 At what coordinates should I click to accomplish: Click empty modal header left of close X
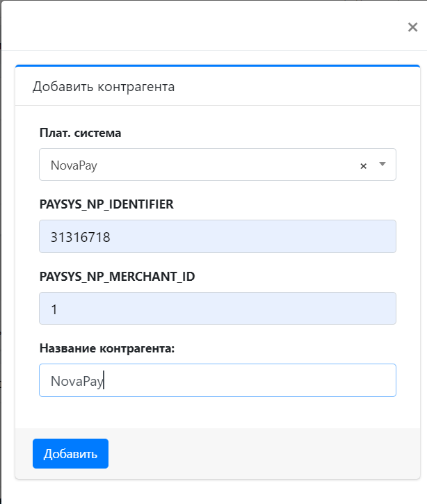tap(202, 27)
